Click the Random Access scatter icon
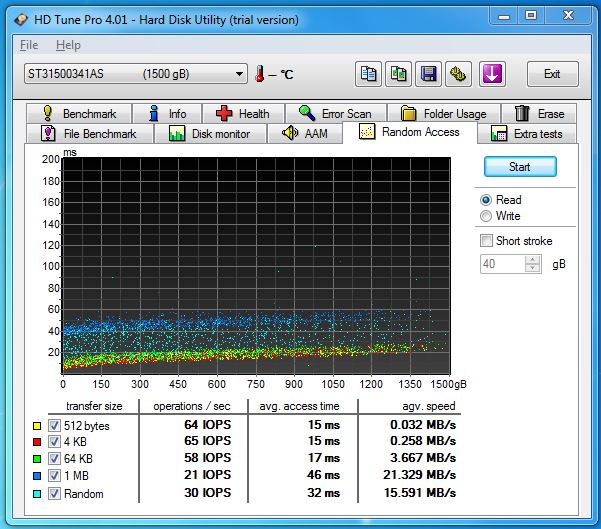The height and width of the screenshot is (529, 601). [x=367, y=131]
